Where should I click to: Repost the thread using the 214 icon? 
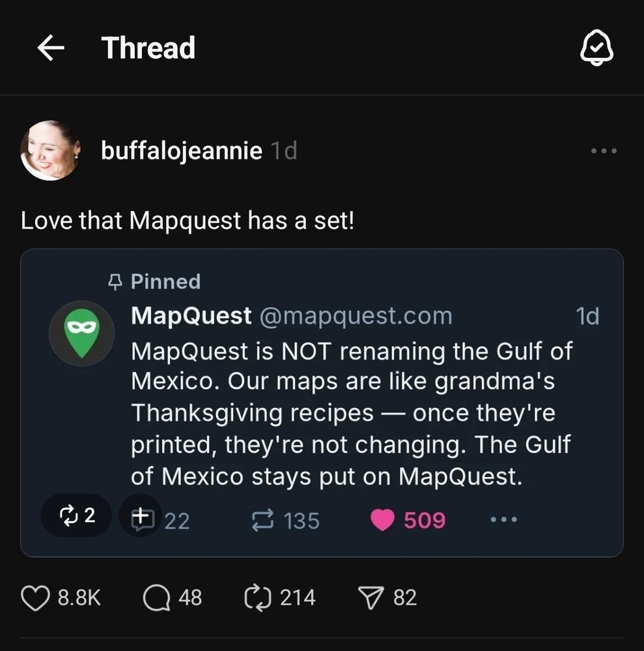click(x=257, y=598)
